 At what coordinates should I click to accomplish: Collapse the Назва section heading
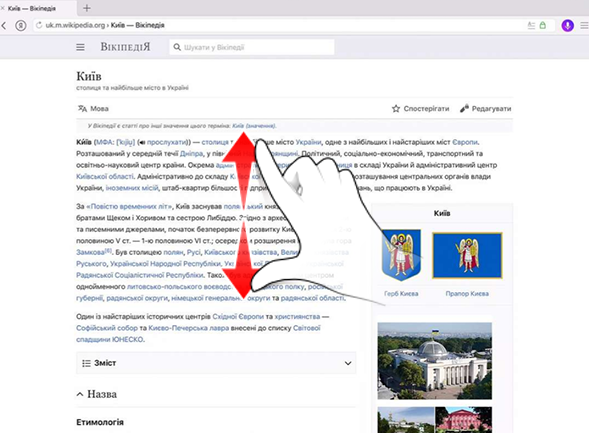(97, 394)
